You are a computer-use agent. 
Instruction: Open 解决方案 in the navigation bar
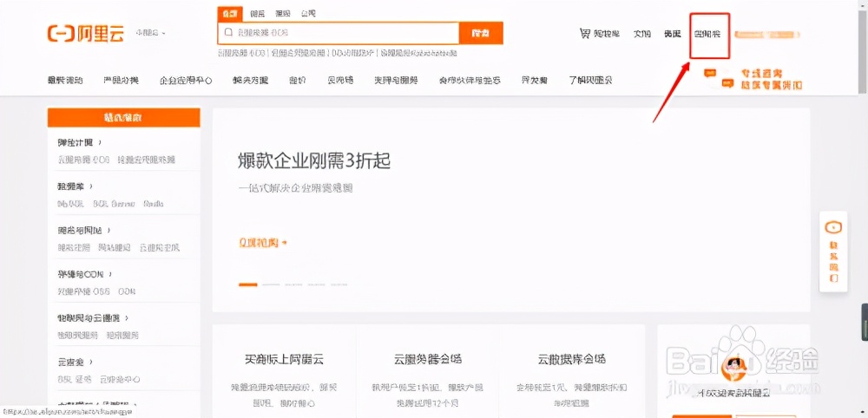[x=250, y=80]
